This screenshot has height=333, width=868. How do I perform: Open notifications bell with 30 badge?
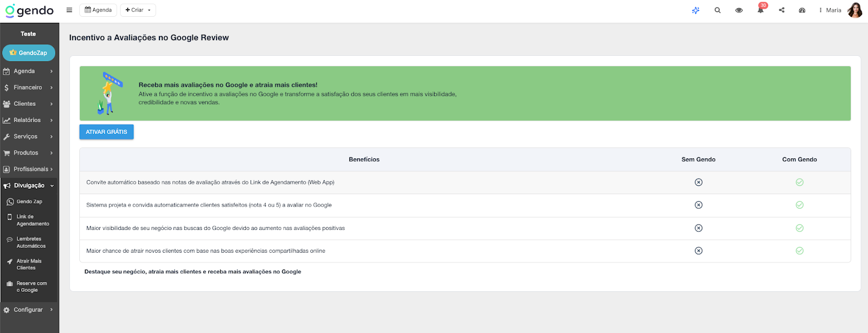click(761, 10)
